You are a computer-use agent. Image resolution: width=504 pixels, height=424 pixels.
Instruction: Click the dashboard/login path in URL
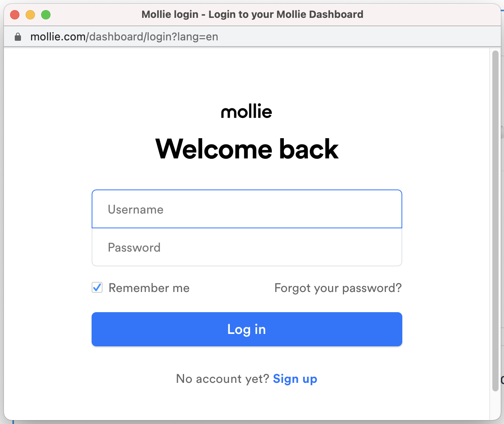click(129, 37)
